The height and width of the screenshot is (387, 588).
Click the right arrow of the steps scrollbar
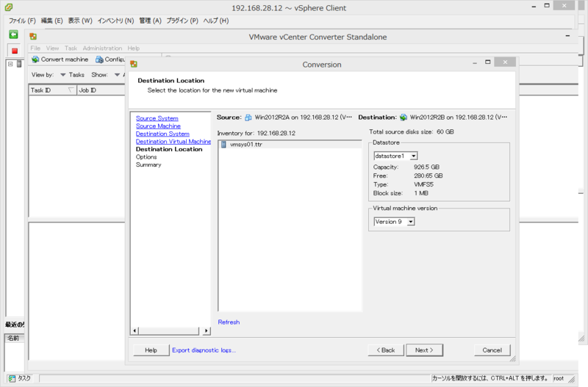coord(206,330)
